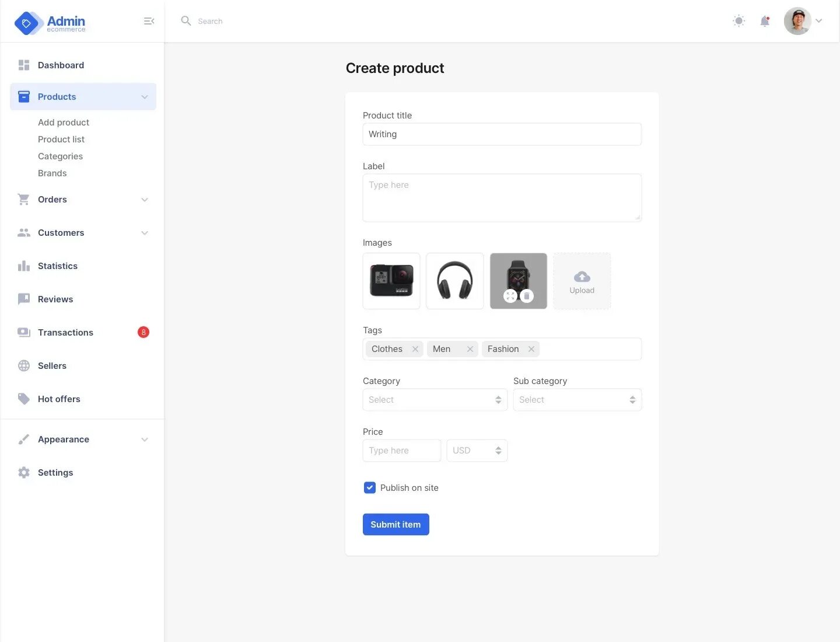The height and width of the screenshot is (642, 840).
Task: Click the Price input field
Action: coord(402,451)
